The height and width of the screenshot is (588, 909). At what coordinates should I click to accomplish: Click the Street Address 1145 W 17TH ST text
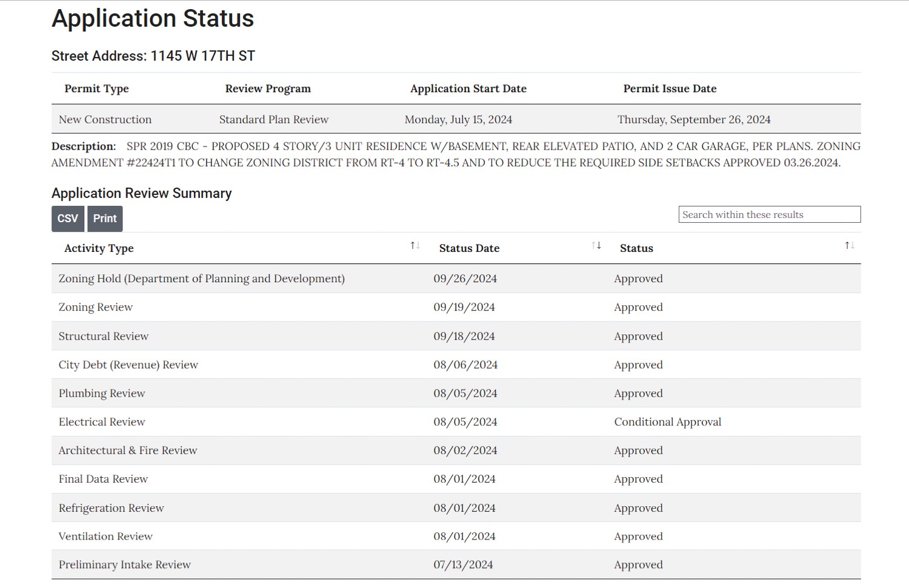(x=153, y=56)
